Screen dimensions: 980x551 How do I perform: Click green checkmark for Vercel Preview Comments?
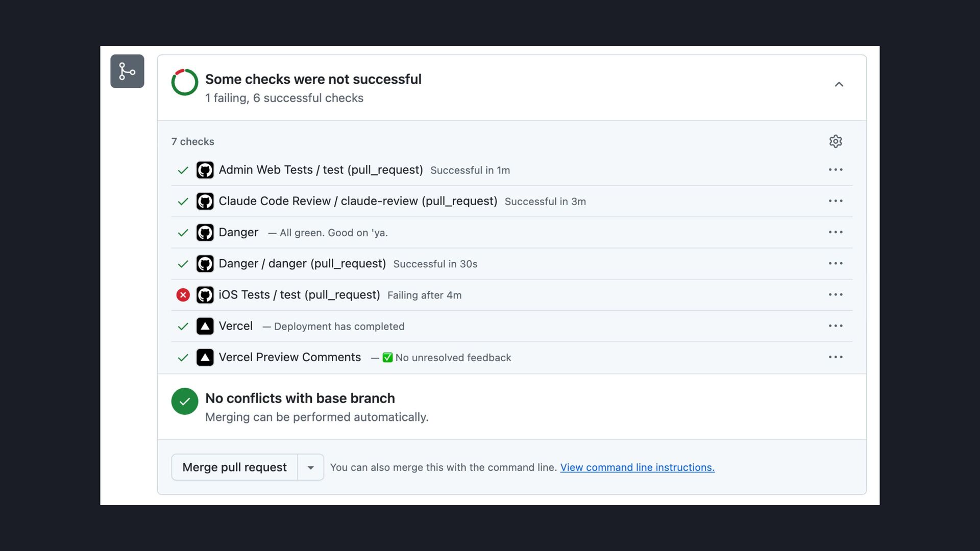tap(183, 358)
